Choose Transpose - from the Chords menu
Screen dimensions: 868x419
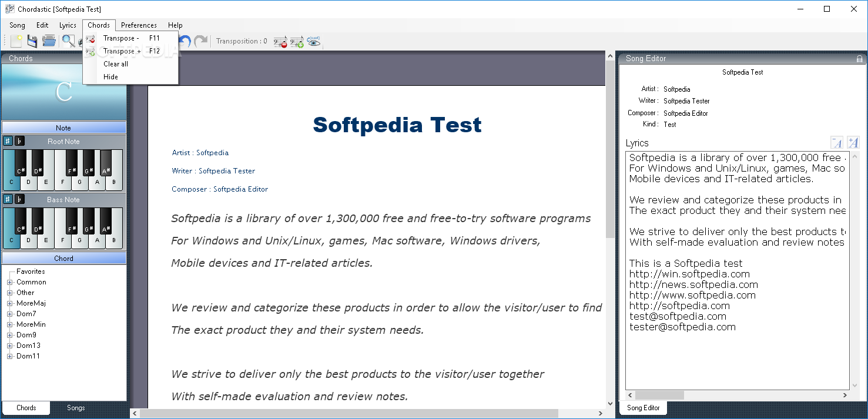click(x=130, y=38)
